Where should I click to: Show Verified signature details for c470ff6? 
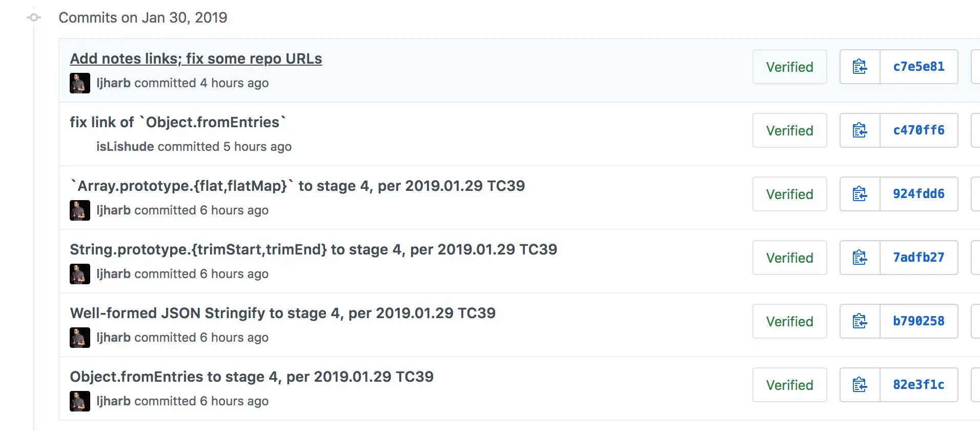click(789, 130)
